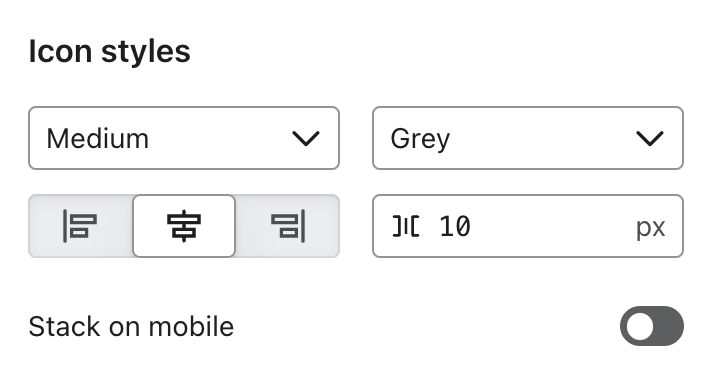Select the align left icon

click(80, 226)
